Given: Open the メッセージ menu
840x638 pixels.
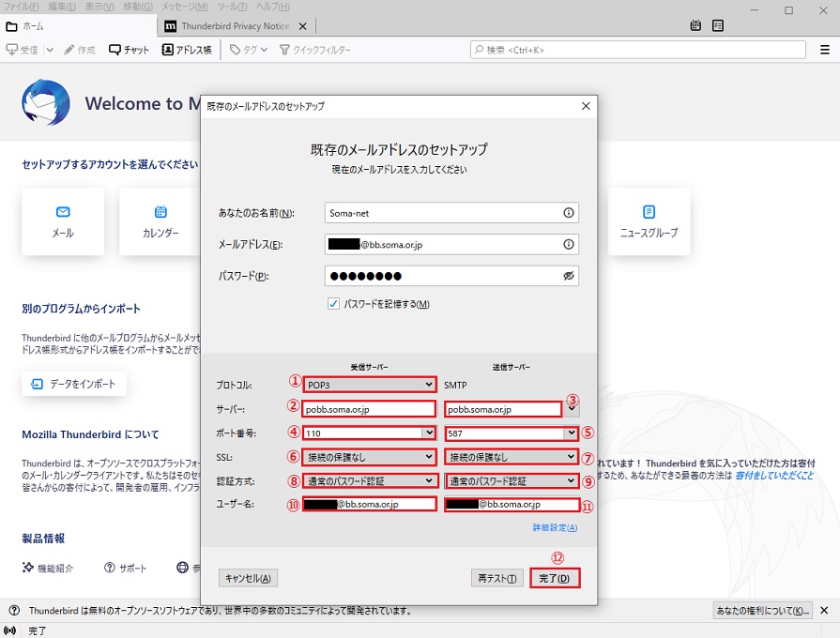Looking at the screenshot, I should (185, 7).
